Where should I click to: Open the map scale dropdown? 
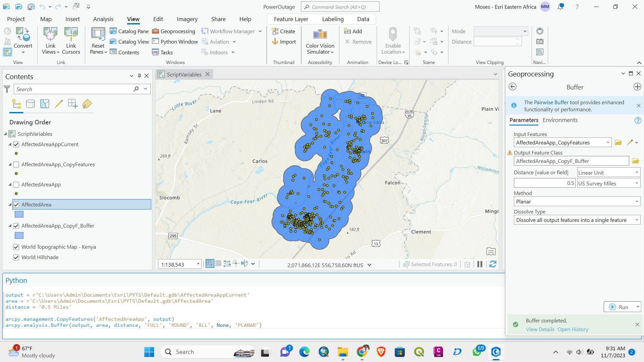pos(198,264)
